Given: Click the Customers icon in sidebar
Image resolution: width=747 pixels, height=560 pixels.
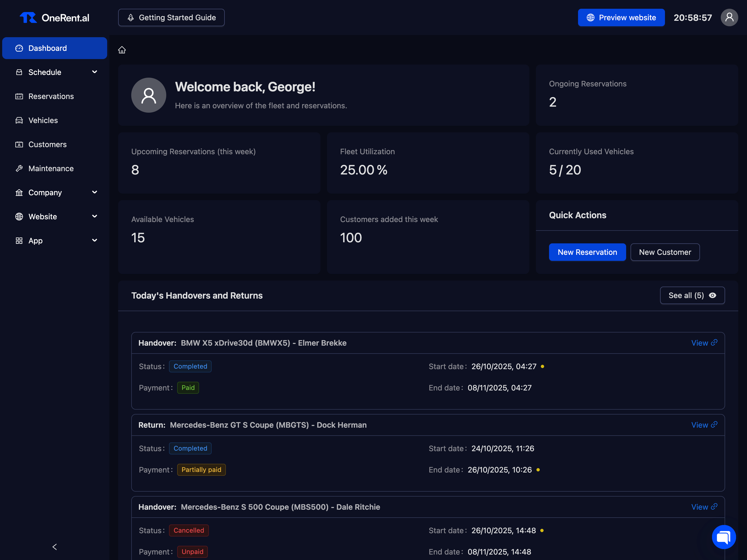Looking at the screenshot, I should (x=19, y=145).
